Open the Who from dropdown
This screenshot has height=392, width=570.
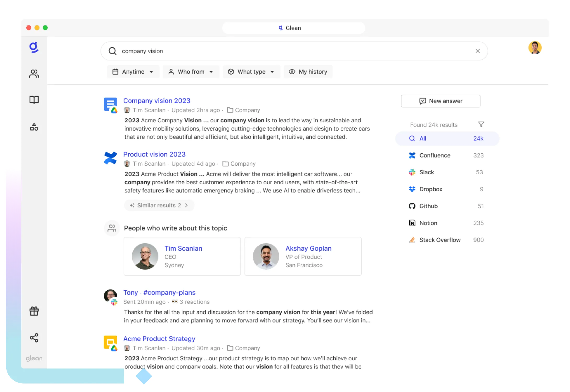pos(191,72)
